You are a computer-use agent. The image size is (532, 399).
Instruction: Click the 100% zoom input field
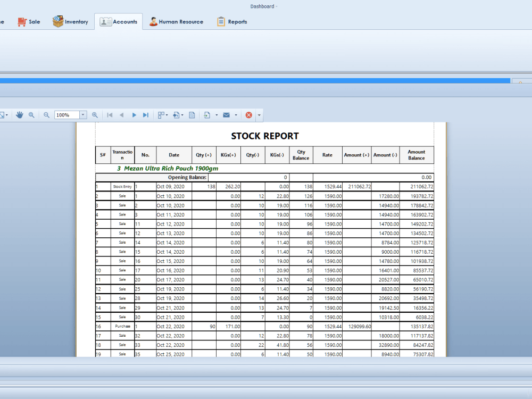[x=67, y=115]
